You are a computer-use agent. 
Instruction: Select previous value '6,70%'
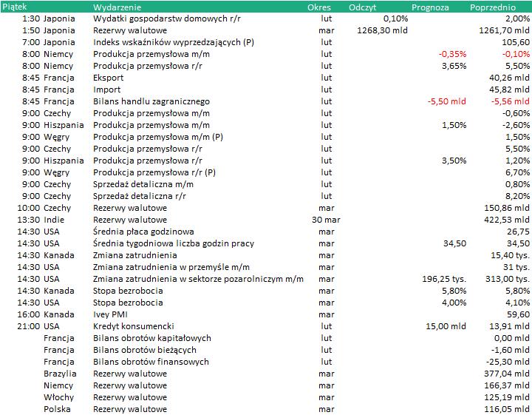pyautogui.click(x=517, y=172)
